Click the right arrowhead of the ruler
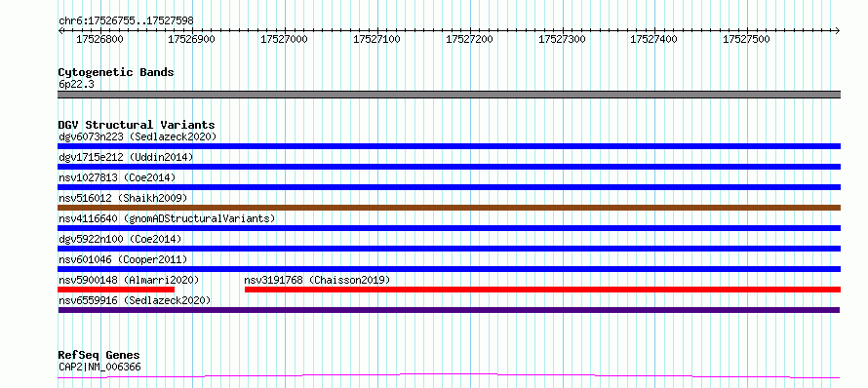 [838, 30]
